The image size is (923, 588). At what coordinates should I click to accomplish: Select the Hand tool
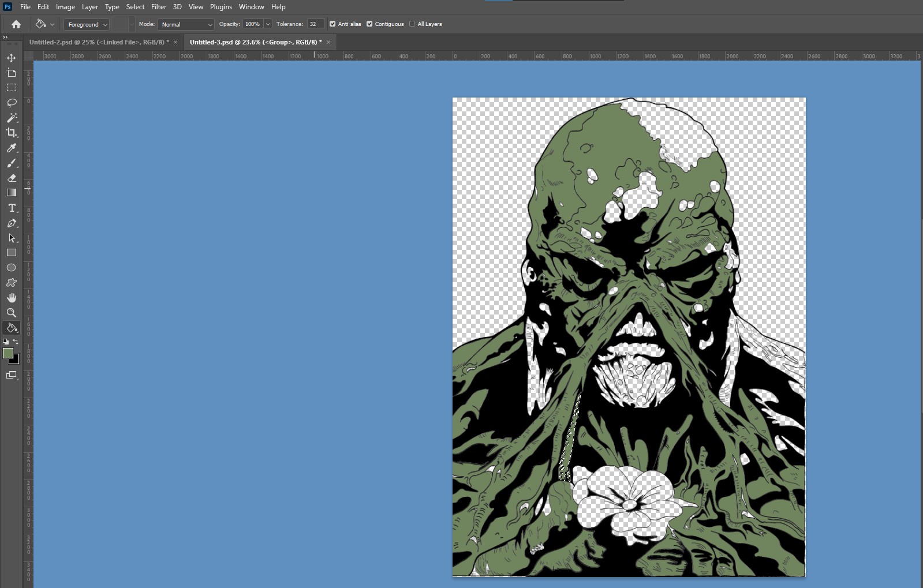click(11, 298)
